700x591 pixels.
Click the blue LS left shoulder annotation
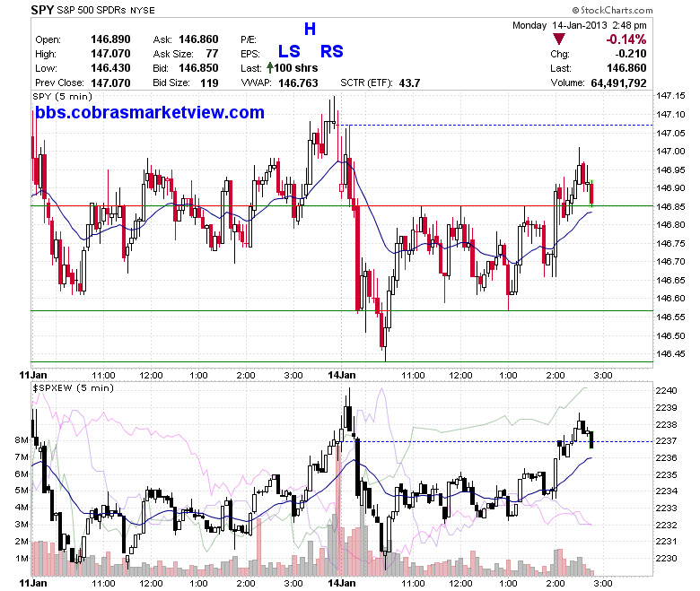tap(289, 51)
